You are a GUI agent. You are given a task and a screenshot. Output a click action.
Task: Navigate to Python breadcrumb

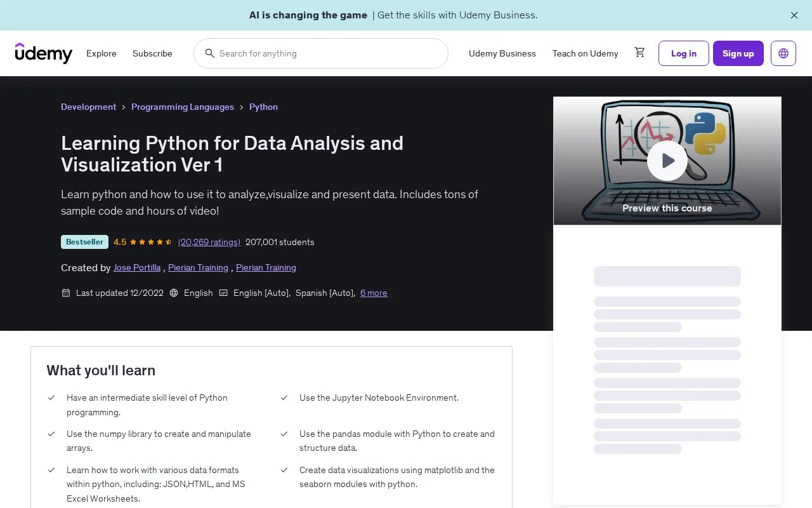tap(263, 107)
